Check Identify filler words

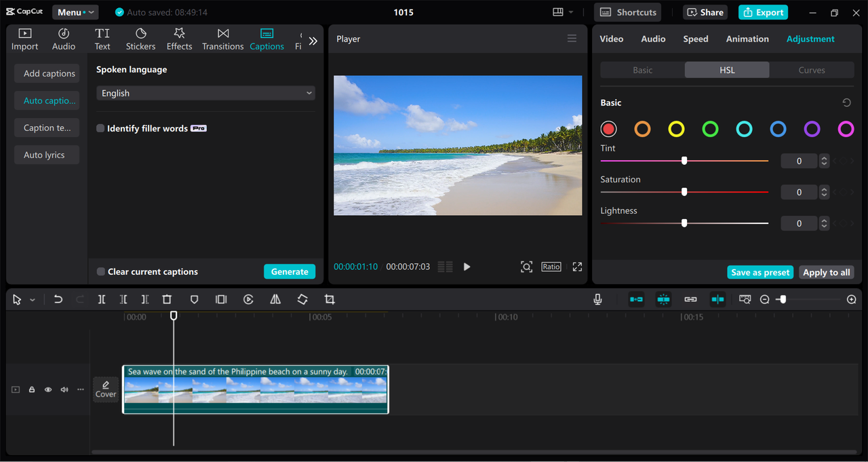100,128
